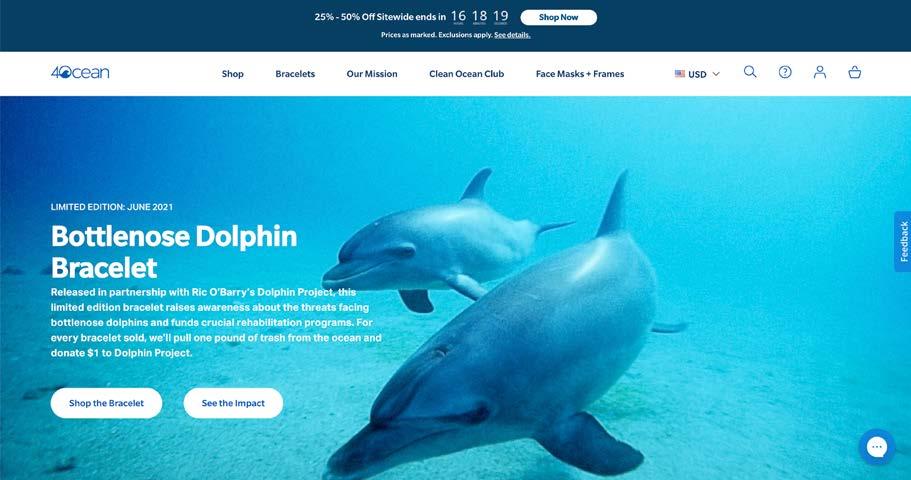The width and height of the screenshot is (911, 480).
Task: Open Clean Ocean Club menu item
Action: [x=467, y=74]
